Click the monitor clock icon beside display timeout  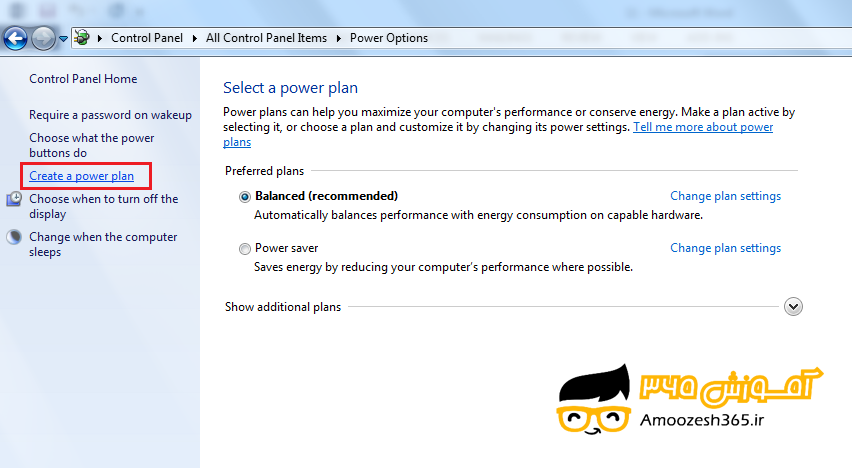point(15,199)
